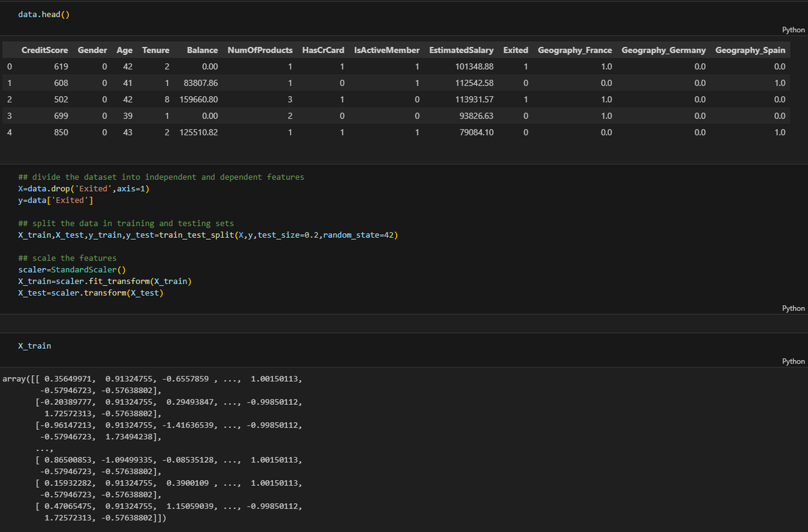
Task: Click the Python language label of the X_train cell
Action: (794, 362)
